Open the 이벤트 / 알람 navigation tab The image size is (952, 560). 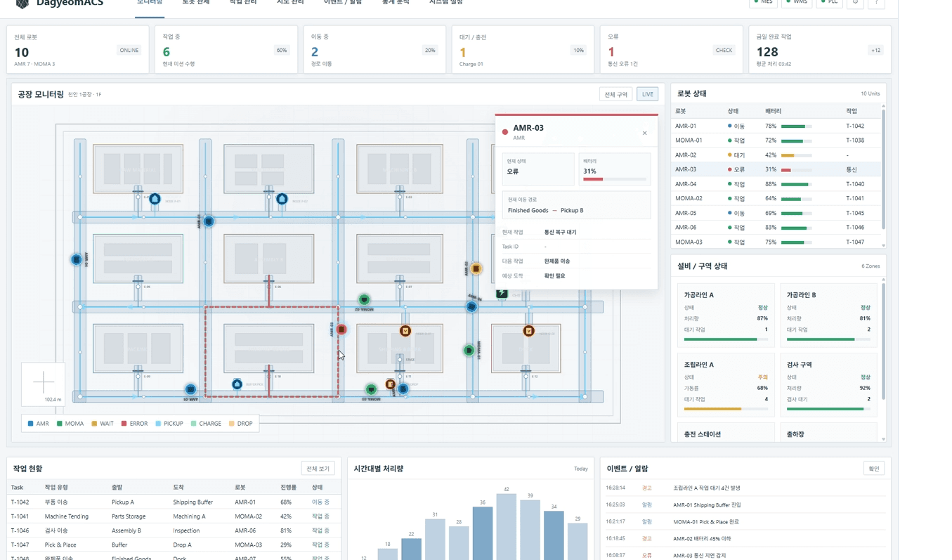point(343,3)
